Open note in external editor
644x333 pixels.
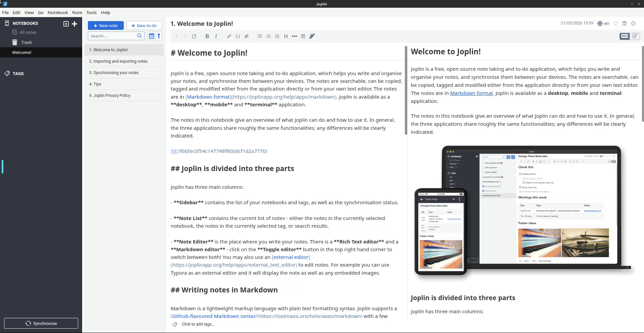[x=194, y=36]
